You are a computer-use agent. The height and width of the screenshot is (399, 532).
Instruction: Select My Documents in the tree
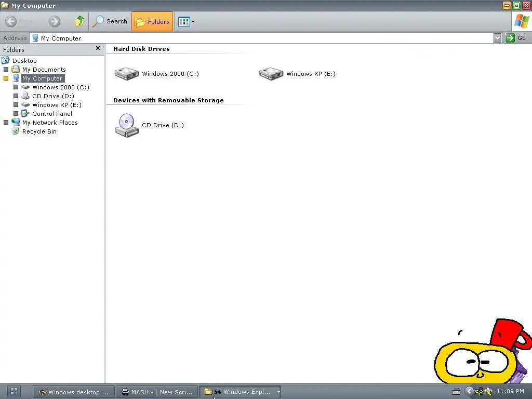click(x=44, y=70)
